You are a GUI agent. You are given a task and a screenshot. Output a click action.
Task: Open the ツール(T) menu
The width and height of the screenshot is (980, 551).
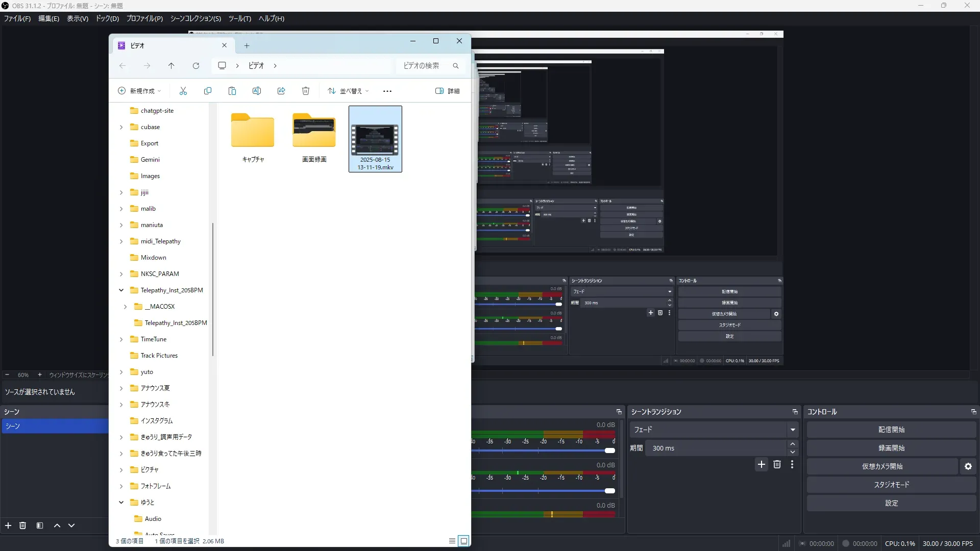click(x=239, y=18)
